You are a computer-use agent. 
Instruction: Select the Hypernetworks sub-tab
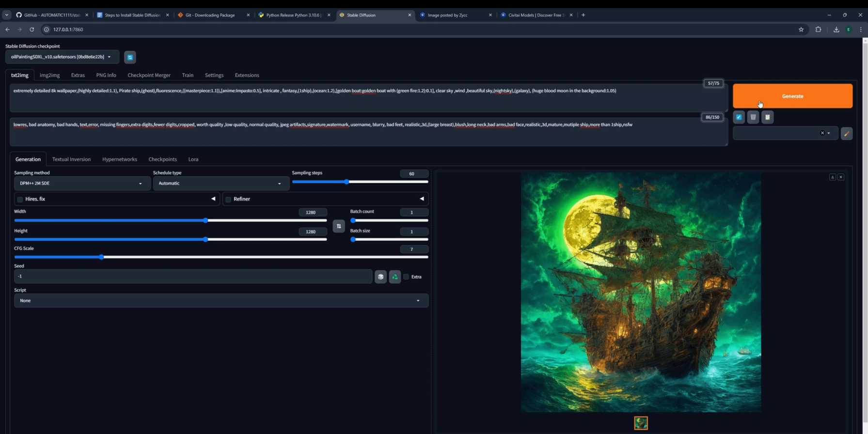coord(119,159)
